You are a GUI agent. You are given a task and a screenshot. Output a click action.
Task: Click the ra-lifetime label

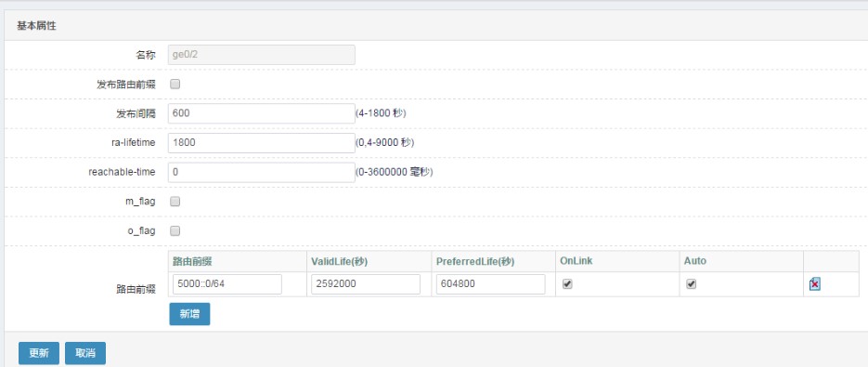point(134,142)
